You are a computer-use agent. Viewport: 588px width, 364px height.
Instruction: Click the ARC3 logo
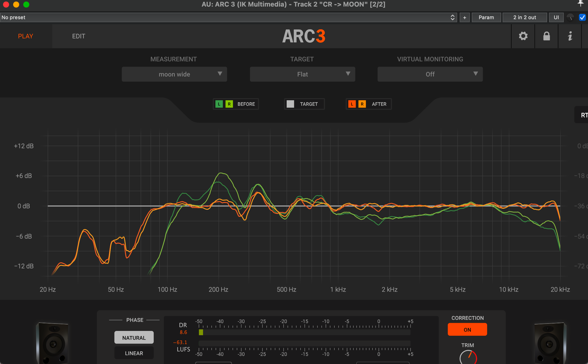[x=304, y=36]
